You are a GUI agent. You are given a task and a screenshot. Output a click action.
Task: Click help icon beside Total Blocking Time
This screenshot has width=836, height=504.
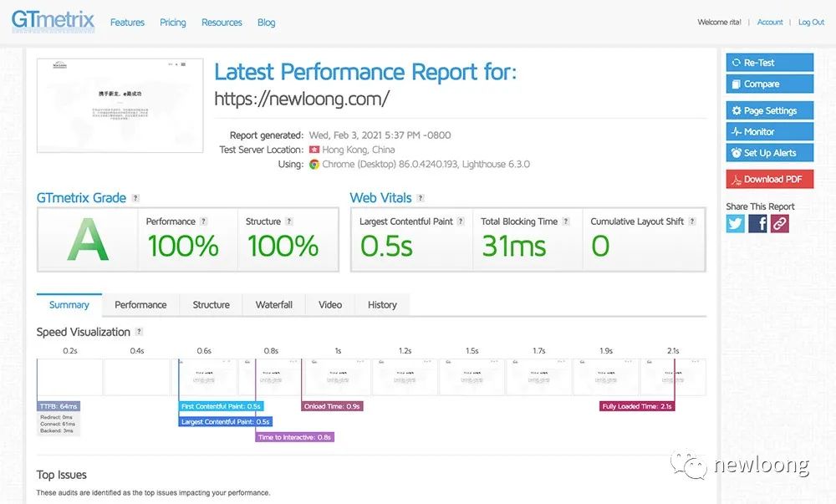pos(566,221)
